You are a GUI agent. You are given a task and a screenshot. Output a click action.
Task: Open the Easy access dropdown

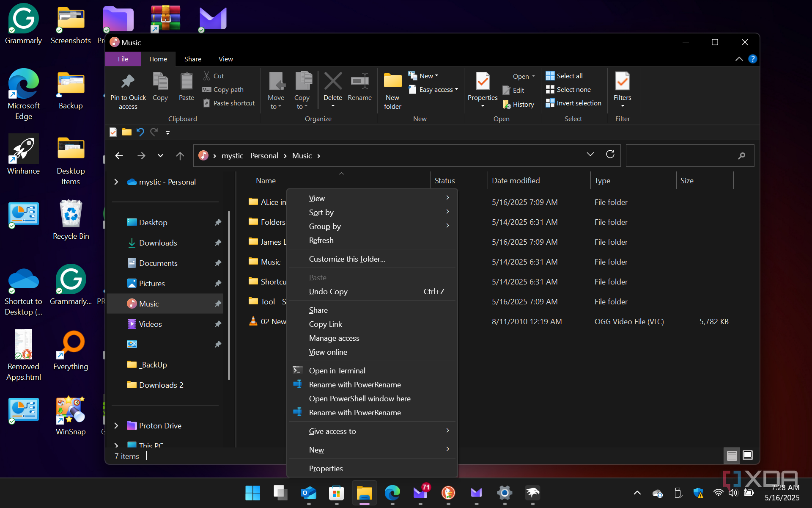point(433,89)
